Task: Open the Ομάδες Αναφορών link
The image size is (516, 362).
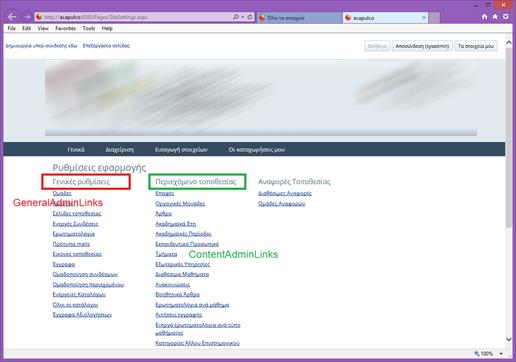Action: point(282,204)
